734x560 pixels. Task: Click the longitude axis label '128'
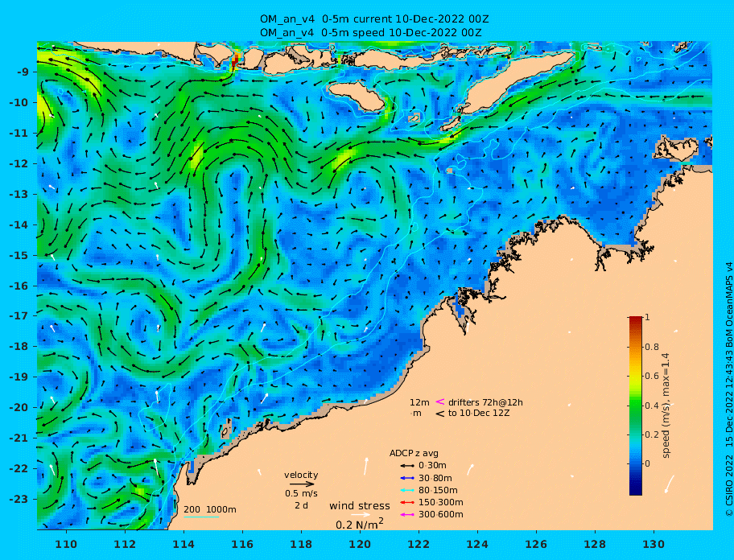[595, 544]
